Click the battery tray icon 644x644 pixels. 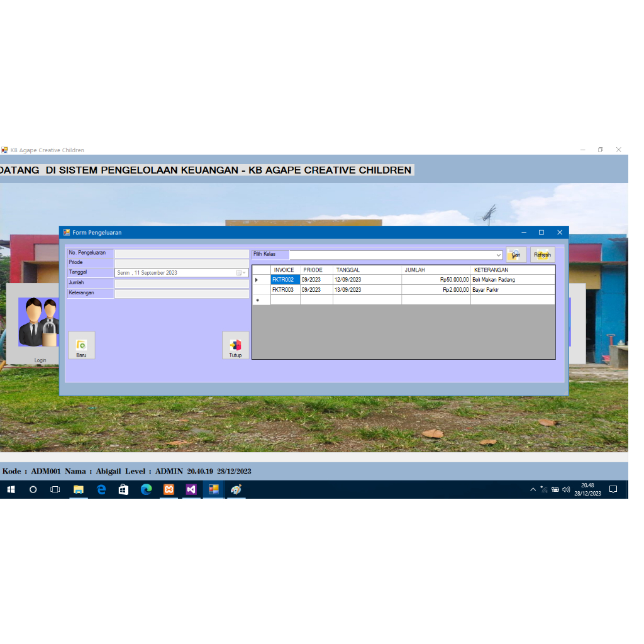555,489
